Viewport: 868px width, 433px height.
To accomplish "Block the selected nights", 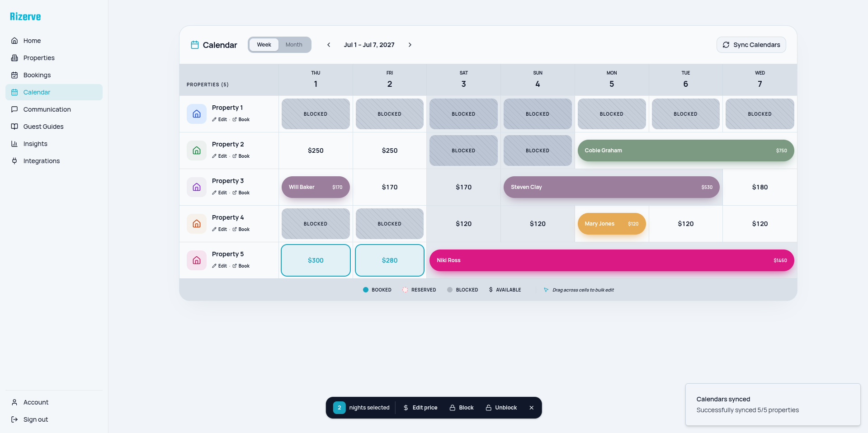I will (462, 408).
